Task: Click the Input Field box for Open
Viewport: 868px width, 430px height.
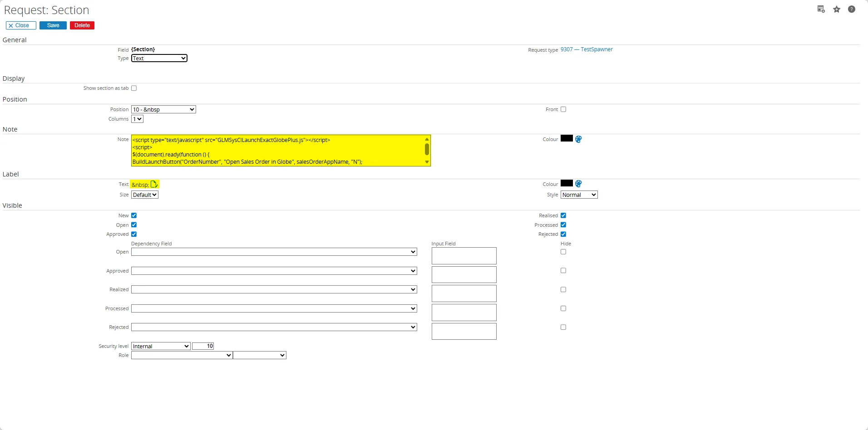Action: [464, 256]
